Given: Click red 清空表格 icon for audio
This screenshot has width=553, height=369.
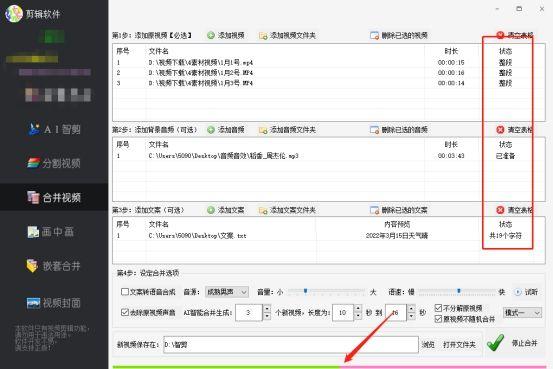Looking at the screenshot, I should [500, 130].
